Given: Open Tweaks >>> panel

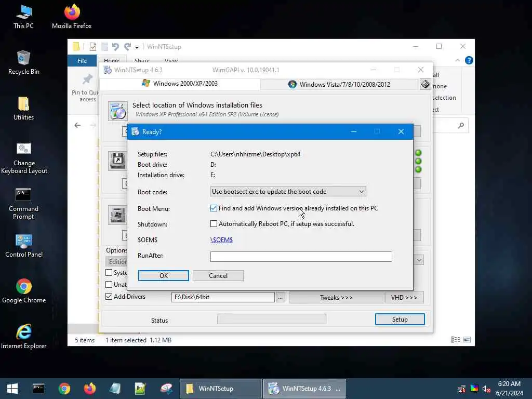Looking at the screenshot, I should [x=336, y=298].
